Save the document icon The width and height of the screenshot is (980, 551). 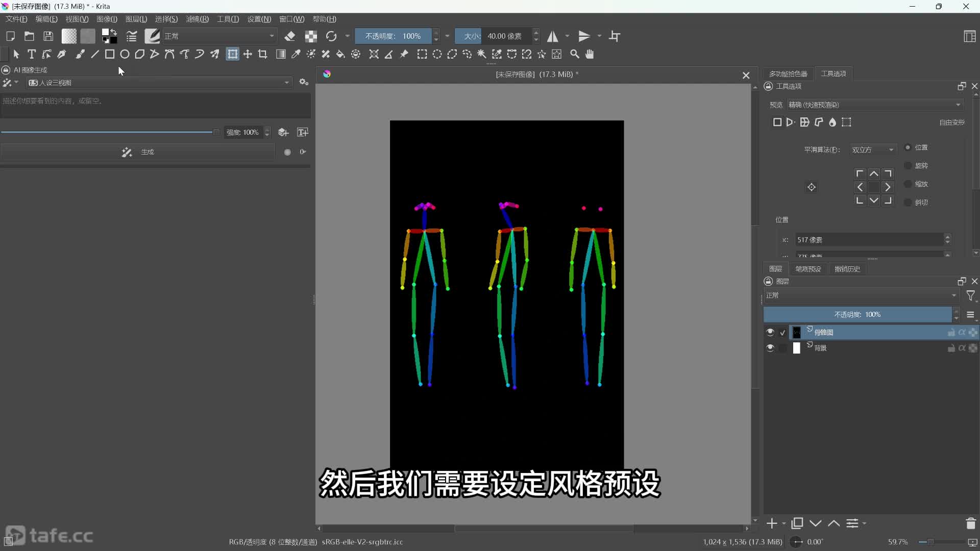coord(48,36)
